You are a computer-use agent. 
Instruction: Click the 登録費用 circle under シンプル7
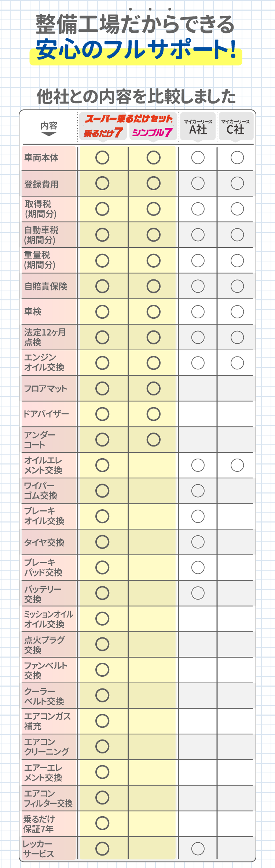[x=153, y=183]
